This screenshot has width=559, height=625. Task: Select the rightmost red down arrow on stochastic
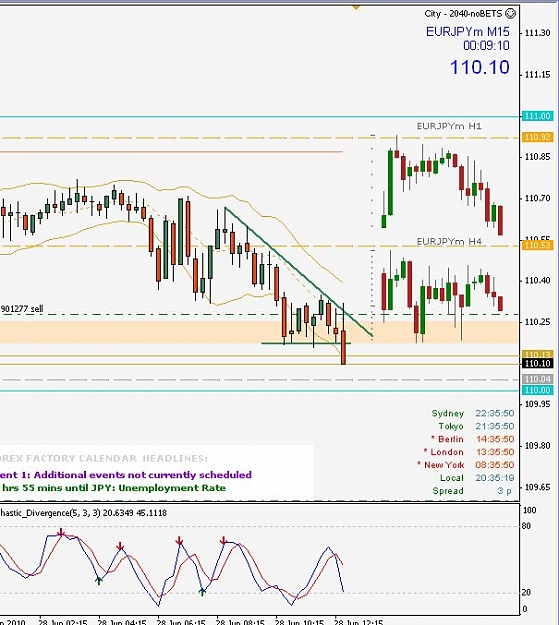pyautogui.click(x=223, y=541)
